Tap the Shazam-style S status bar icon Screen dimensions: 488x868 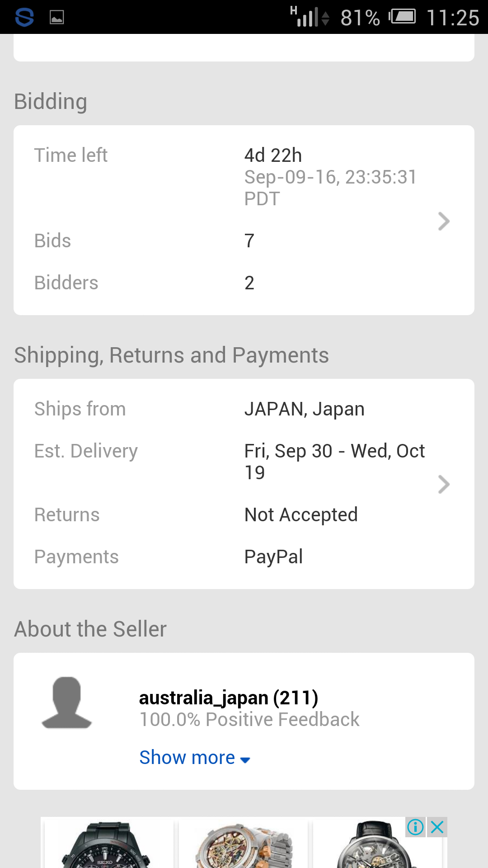(24, 17)
